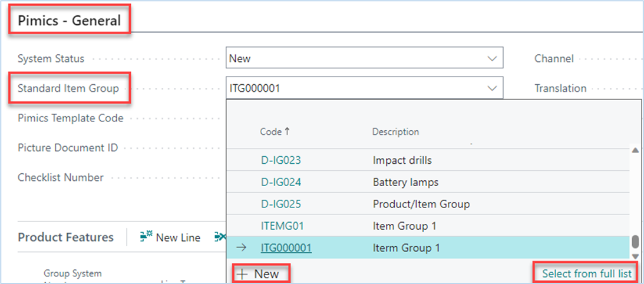Expand the Standard Item Group dropdown arrow

coord(491,88)
